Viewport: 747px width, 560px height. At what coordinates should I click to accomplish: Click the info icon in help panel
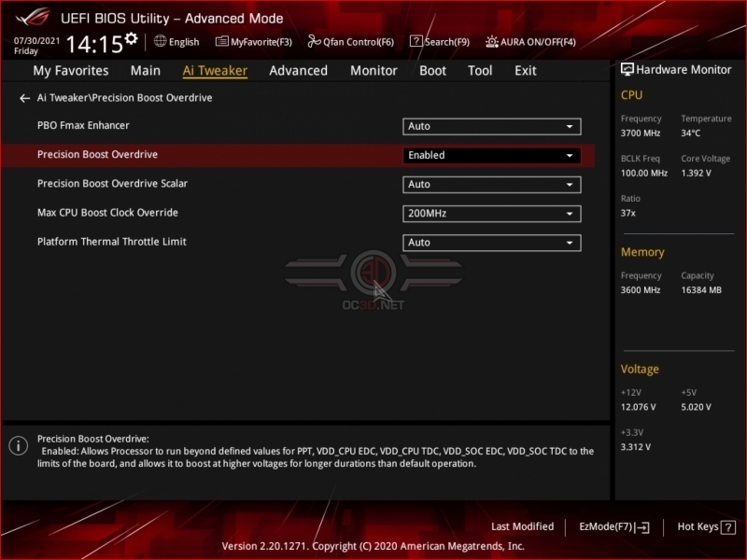coord(18,446)
